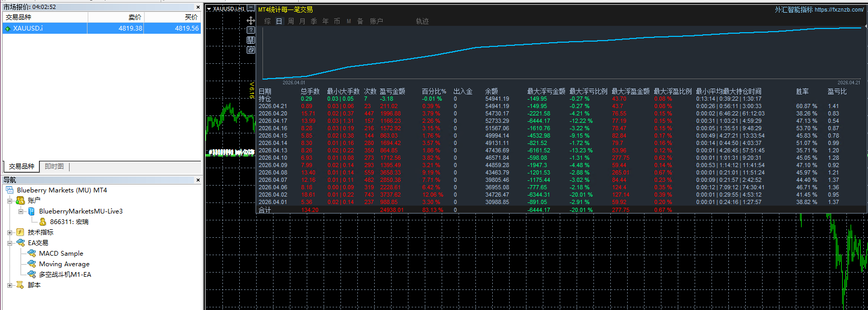Switch to the 即时图 tab

pos(54,167)
